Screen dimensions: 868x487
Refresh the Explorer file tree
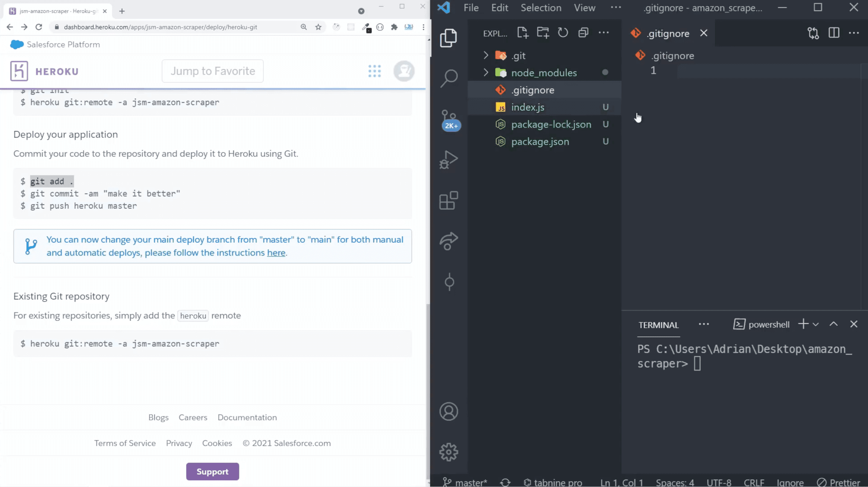[563, 33]
